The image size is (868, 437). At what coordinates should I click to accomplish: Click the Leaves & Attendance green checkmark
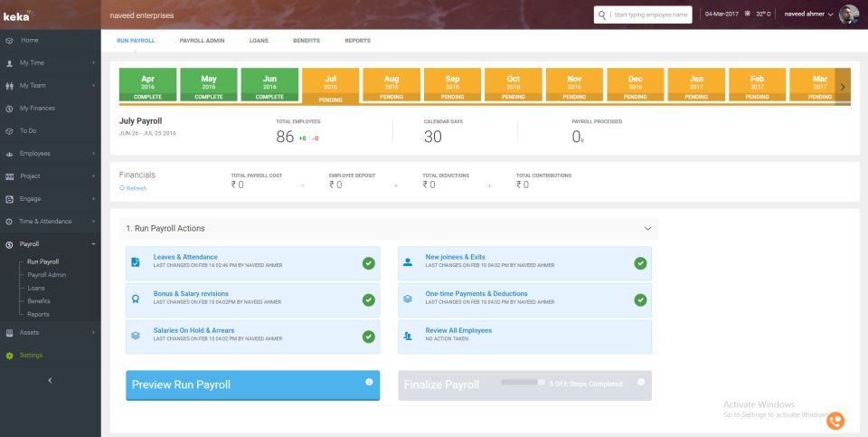tap(368, 263)
